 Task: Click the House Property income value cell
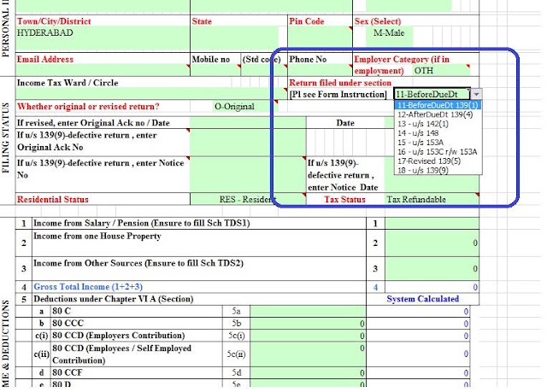coord(432,243)
